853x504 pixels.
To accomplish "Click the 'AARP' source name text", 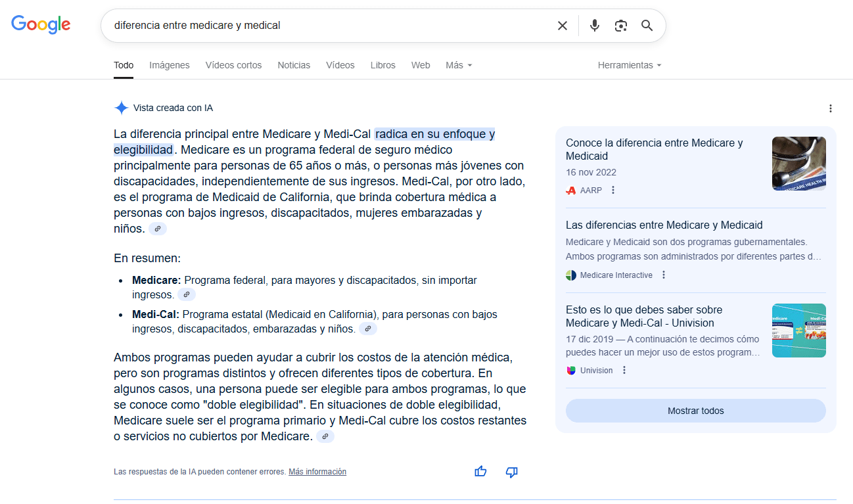I will (x=591, y=190).
